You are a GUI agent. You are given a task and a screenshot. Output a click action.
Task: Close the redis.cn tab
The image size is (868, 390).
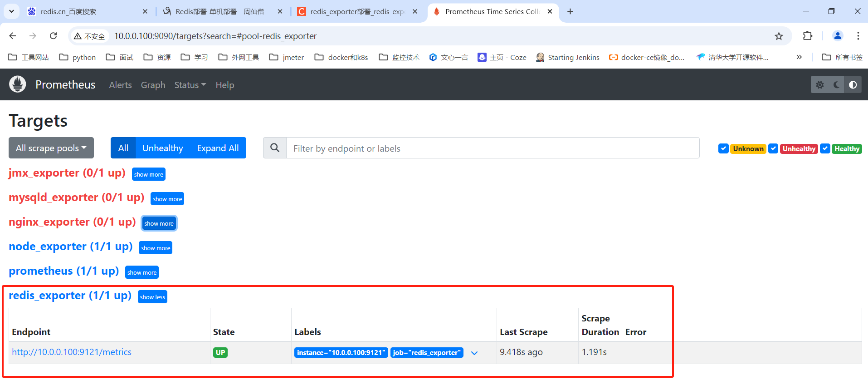pyautogui.click(x=145, y=11)
